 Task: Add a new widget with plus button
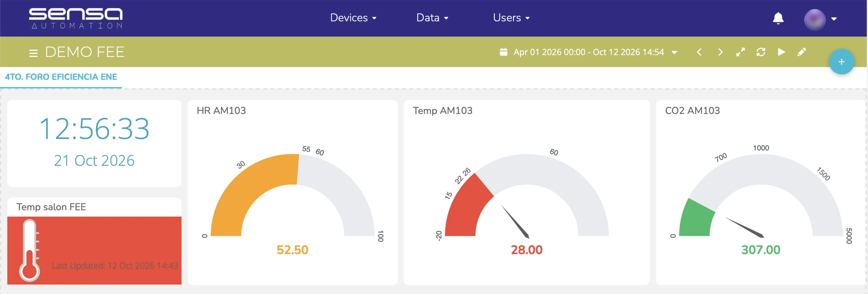coord(841,62)
